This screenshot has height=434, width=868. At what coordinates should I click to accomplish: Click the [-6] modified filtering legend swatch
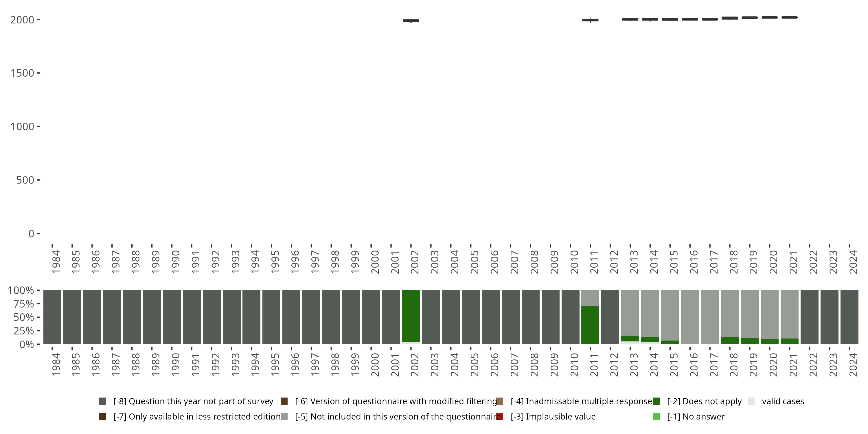[x=284, y=401]
